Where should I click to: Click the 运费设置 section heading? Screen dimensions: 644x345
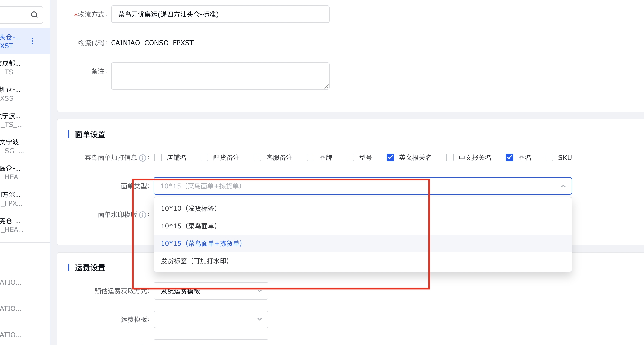point(90,268)
